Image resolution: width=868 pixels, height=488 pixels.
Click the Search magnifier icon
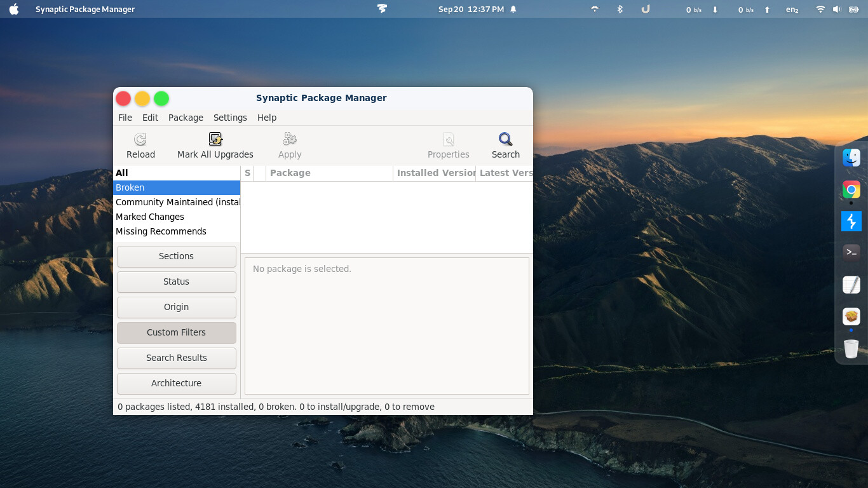(x=506, y=139)
